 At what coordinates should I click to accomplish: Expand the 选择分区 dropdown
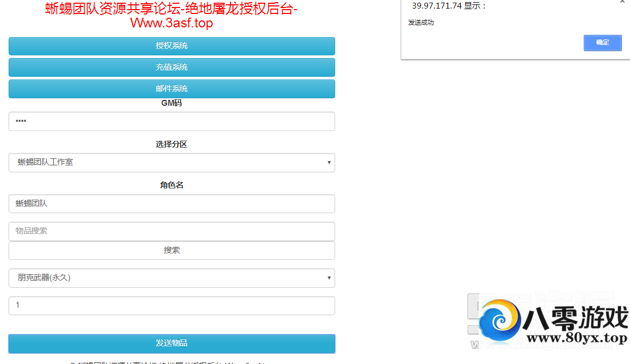[x=171, y=162]
